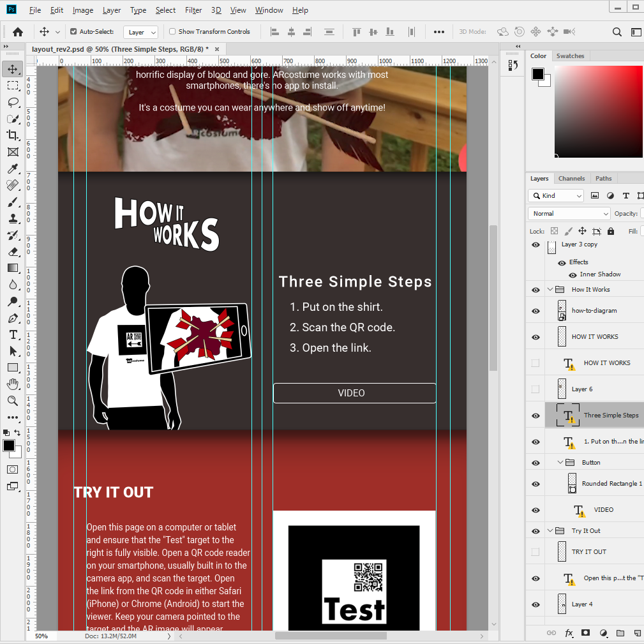Open the more options ellipsis in options bar

point(439,32)
